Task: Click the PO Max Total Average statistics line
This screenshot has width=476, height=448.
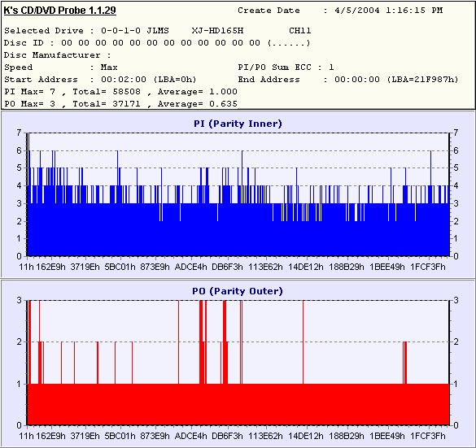Action: point(120,104)
